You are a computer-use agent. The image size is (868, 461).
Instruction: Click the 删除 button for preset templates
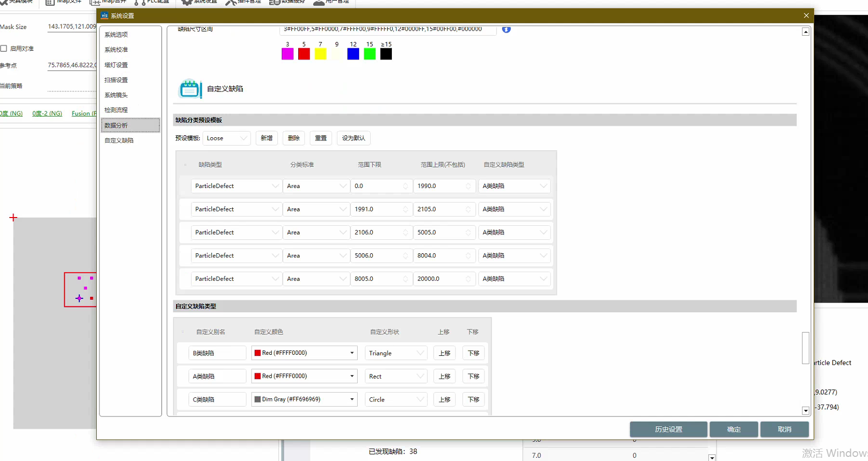[x=293, y=138]
